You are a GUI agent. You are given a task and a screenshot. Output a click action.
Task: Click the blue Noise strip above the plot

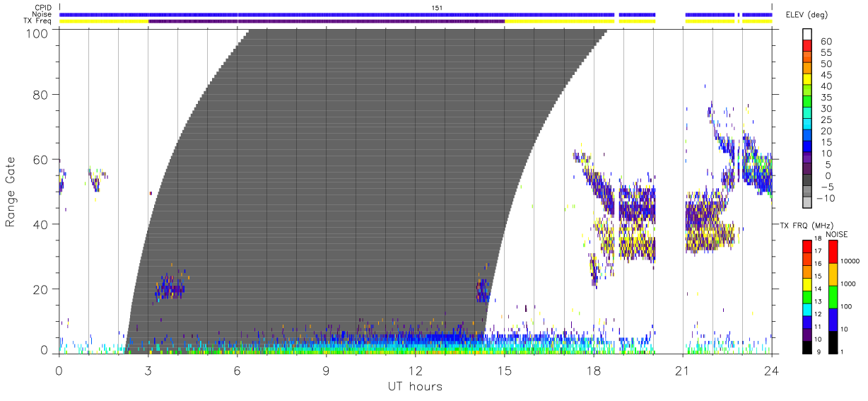tap(336, 14)
